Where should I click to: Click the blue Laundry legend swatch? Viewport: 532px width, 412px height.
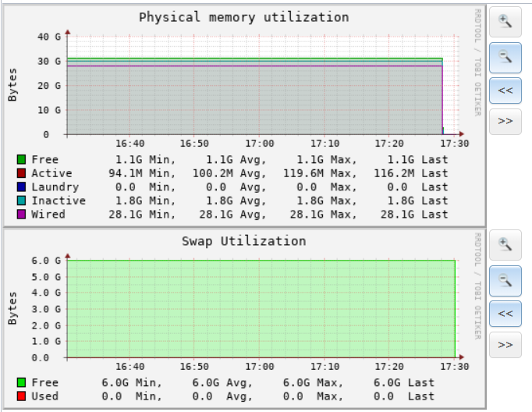coord(21,187)
